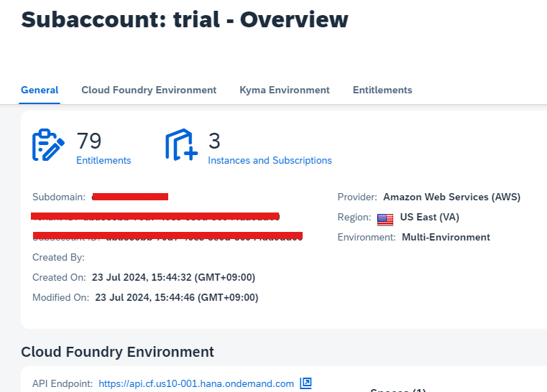This screenshot has width=547, height=392.
Task: Select the Kyma Environment tab
Action: 284,90
